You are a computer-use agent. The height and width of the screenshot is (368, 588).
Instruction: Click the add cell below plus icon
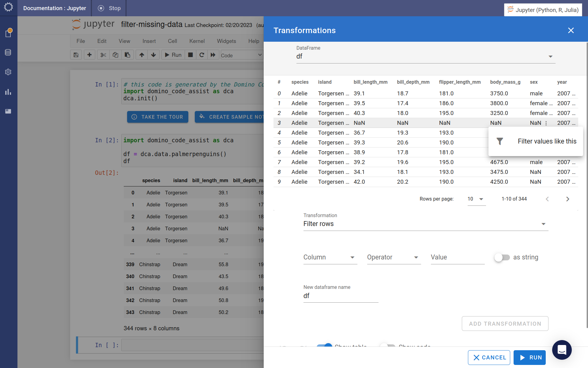[x=89, y=55]
